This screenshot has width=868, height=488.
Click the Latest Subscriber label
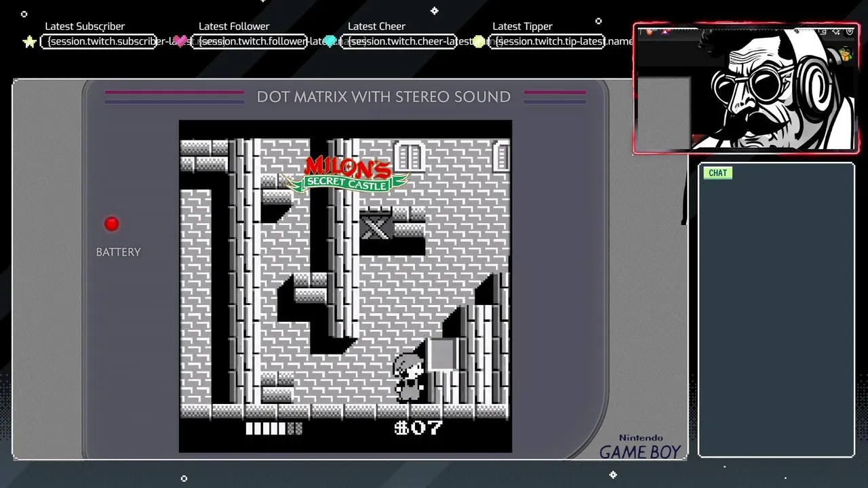[x=85, y=26]
